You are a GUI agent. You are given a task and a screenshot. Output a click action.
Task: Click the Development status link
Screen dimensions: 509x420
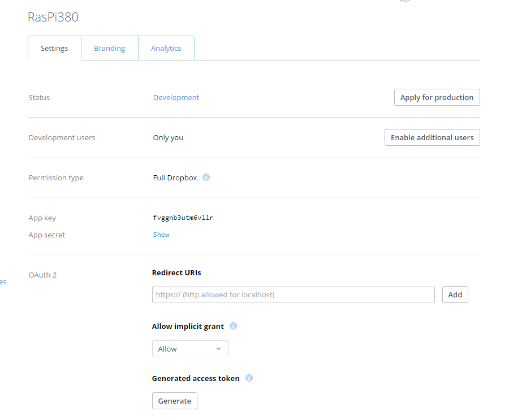176,98
